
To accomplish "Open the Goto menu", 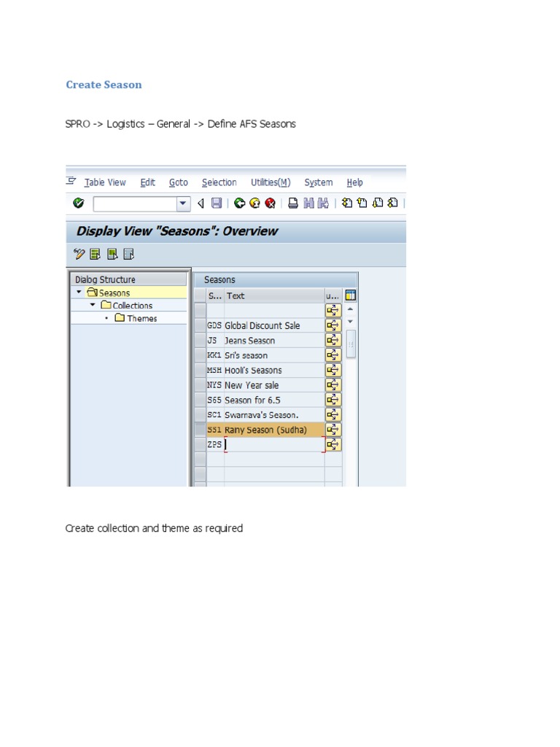I will click(179, 182).
